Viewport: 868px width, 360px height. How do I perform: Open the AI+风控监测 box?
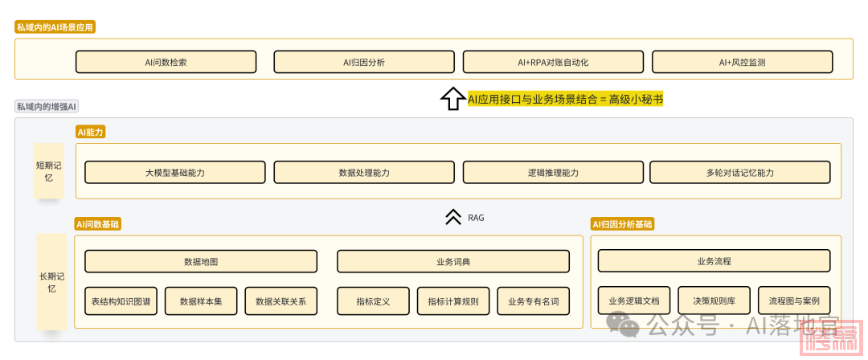point(742,62)
